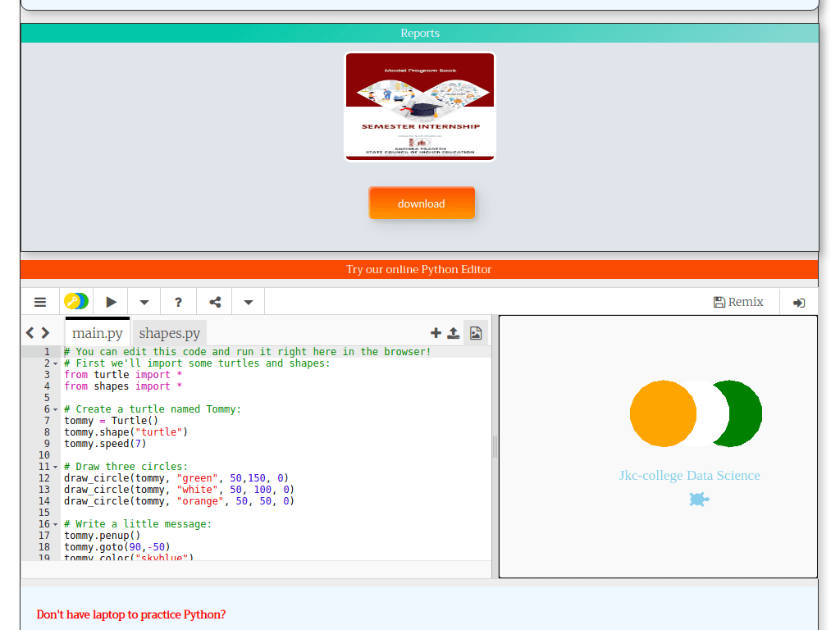Click the "Jkc-college Data Science" output text

689,476
